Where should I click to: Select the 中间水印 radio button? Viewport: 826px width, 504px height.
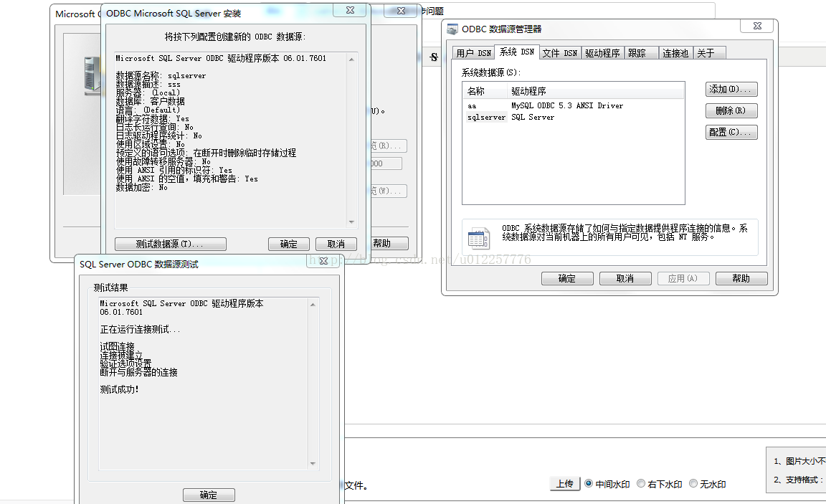(x=589, y=483)
